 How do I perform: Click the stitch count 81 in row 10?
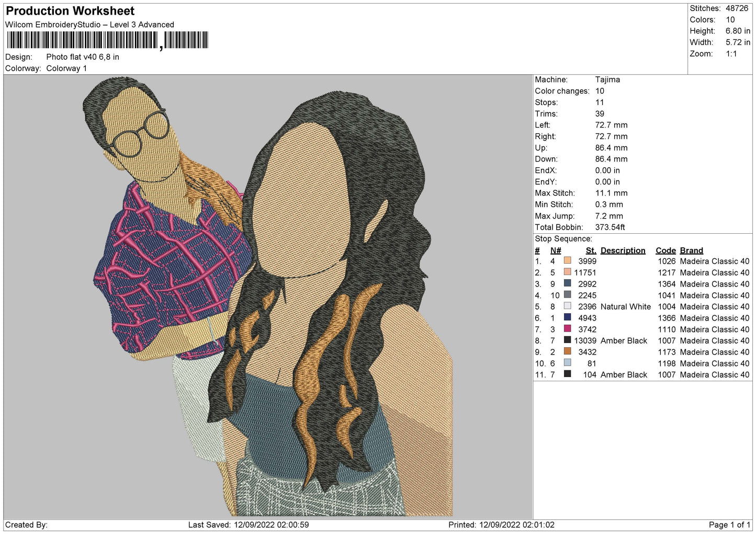592,363
